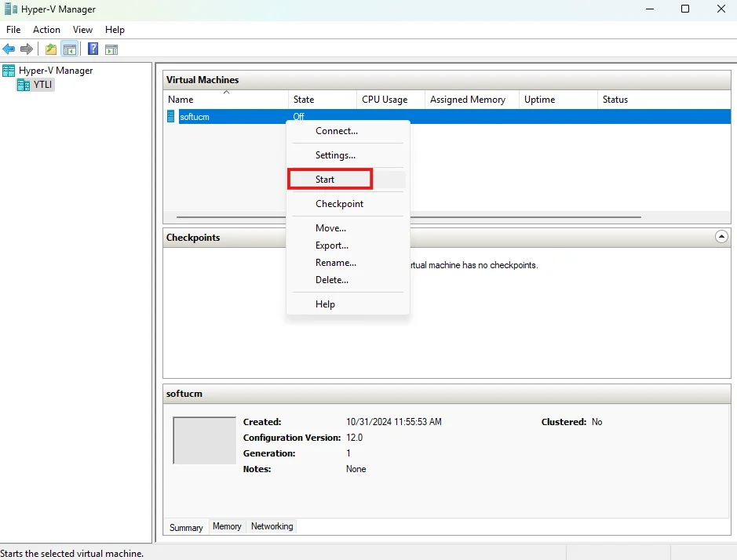
Task: Click the Forward arrow toolbar icon
Action: (x=27, y=49)
